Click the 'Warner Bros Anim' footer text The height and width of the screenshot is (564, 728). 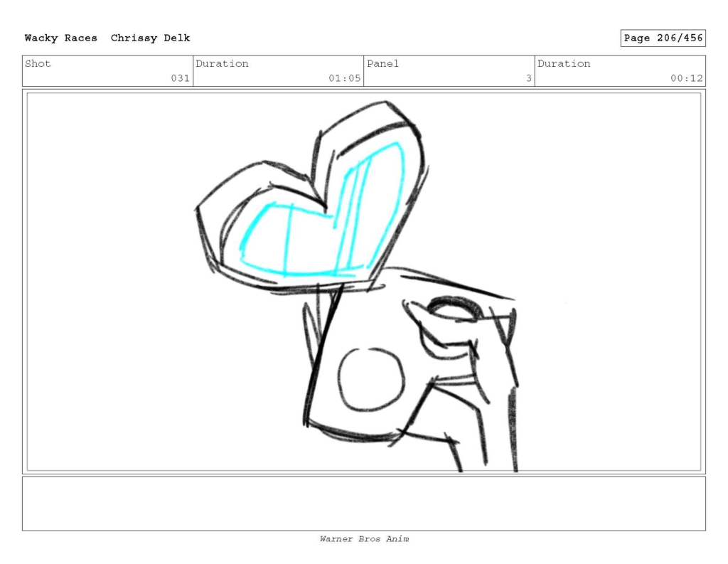[364, 539]
